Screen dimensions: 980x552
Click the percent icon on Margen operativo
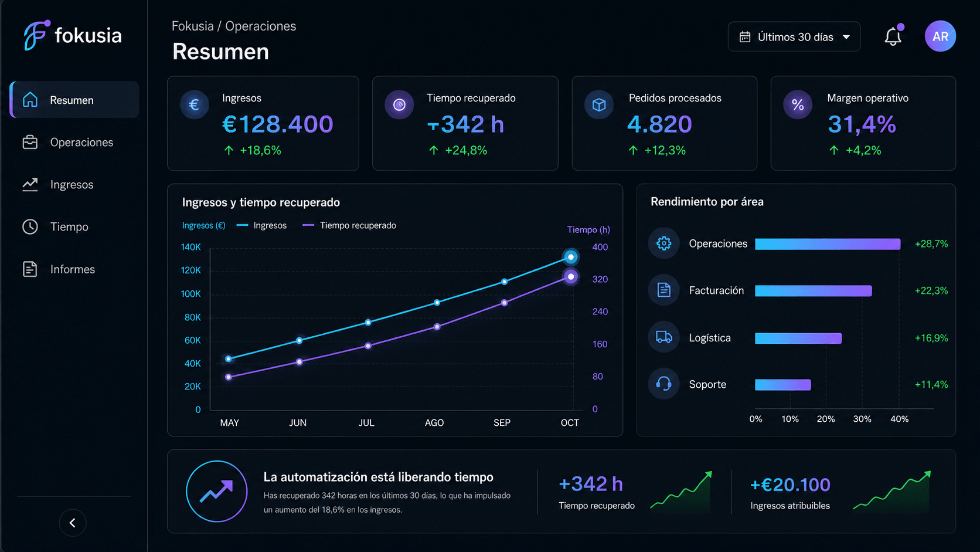click(798, 105)
